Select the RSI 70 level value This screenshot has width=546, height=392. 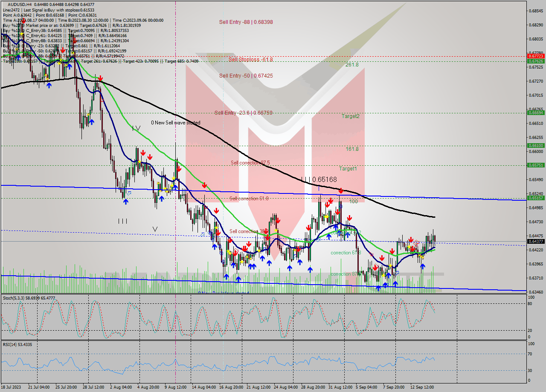click(x=531, y=354)
